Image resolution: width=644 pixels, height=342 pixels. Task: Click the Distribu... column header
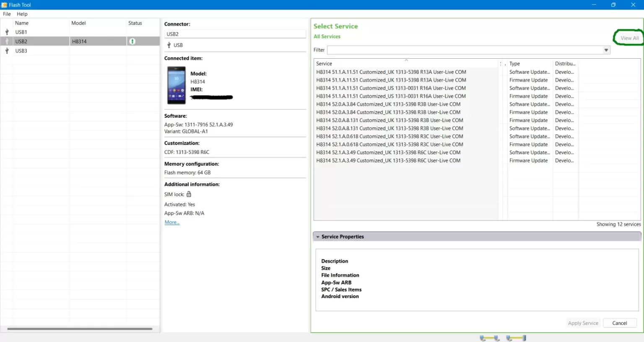[565, 64]
